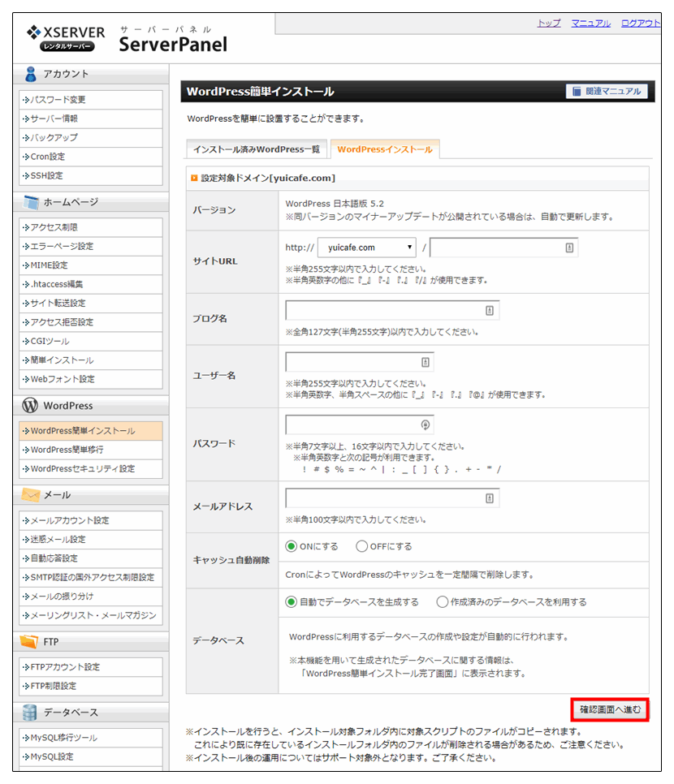Open WordPress簡単インストール in sidebar

click(x=91, y=431)
